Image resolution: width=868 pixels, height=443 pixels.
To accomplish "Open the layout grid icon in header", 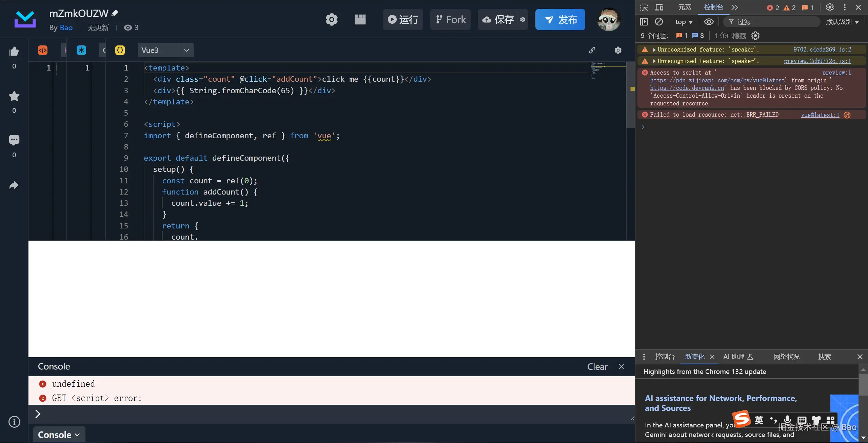I will click(360, 20).
